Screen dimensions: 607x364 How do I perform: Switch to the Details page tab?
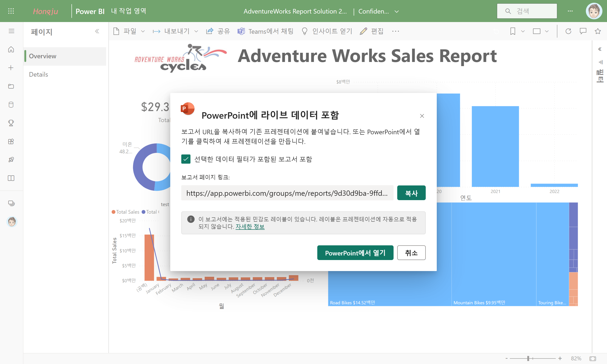tap(39, 74)
